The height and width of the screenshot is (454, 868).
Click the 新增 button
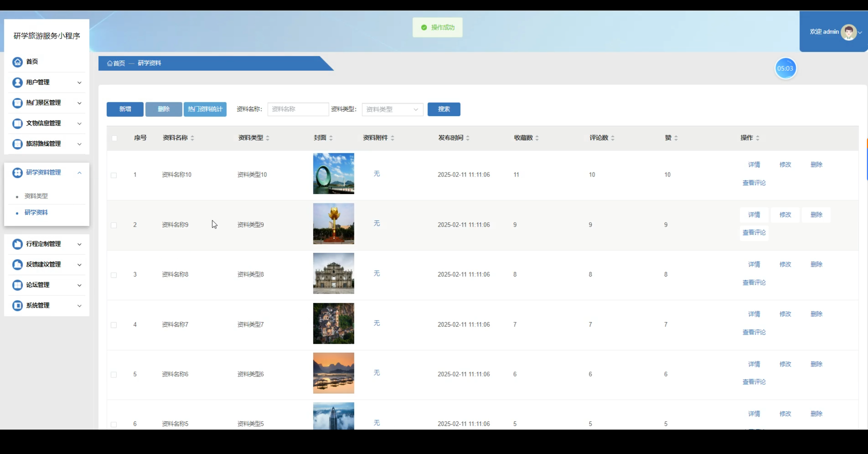click(x=125, y=109)
